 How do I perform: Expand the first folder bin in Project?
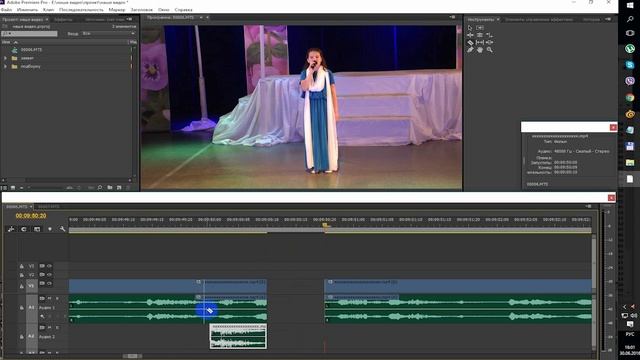pos(5,58)
